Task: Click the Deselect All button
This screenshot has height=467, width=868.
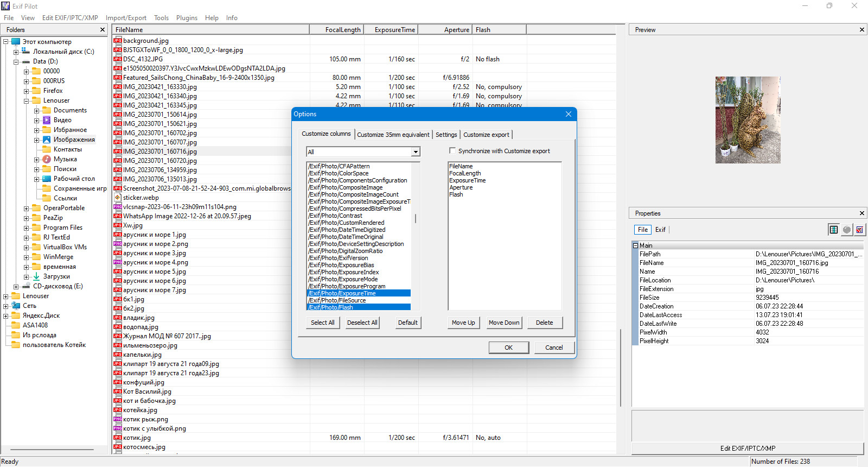Action: pos(362,323)
